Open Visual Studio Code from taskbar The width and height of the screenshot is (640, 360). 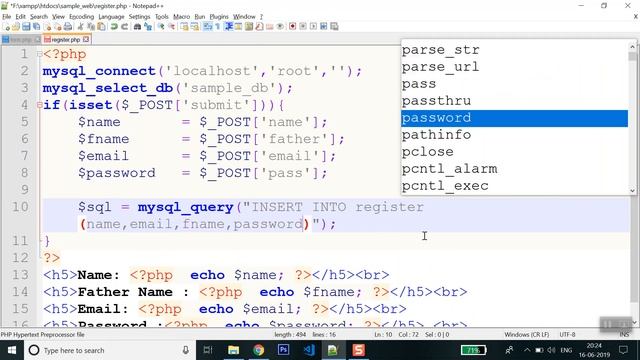click(309, 350)
